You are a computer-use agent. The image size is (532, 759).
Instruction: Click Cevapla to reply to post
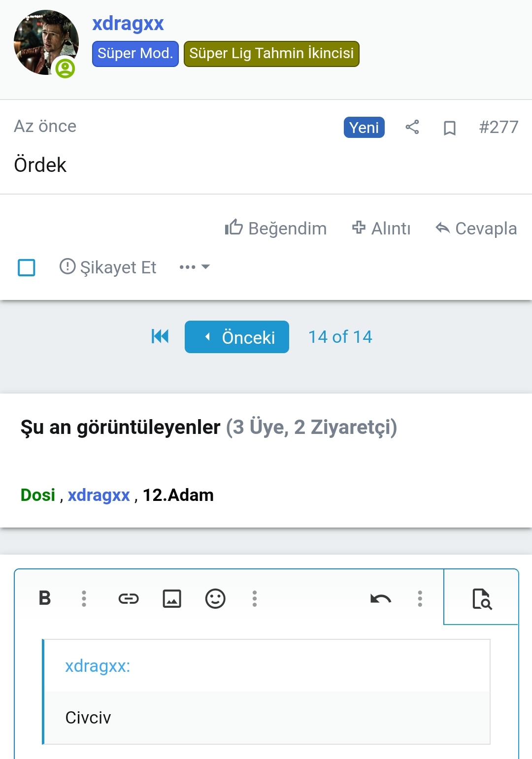pos(476,229)
